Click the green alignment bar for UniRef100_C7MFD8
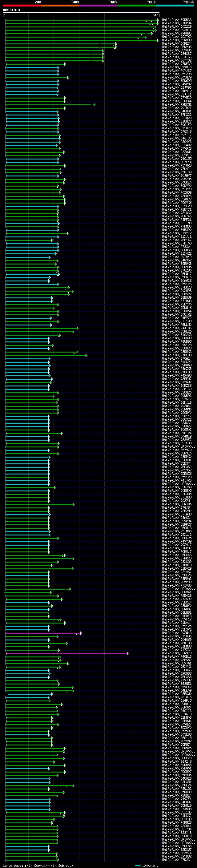 [46, 356]
